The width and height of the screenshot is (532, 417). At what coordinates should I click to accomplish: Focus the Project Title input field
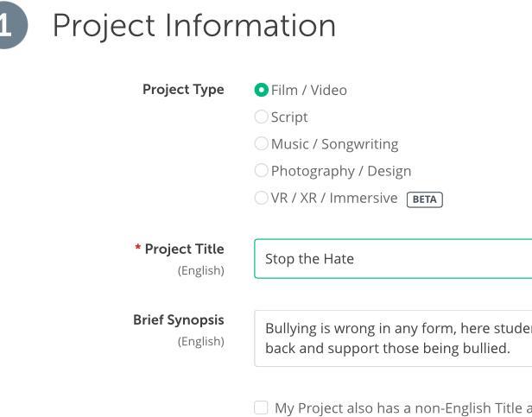point(393,259)
